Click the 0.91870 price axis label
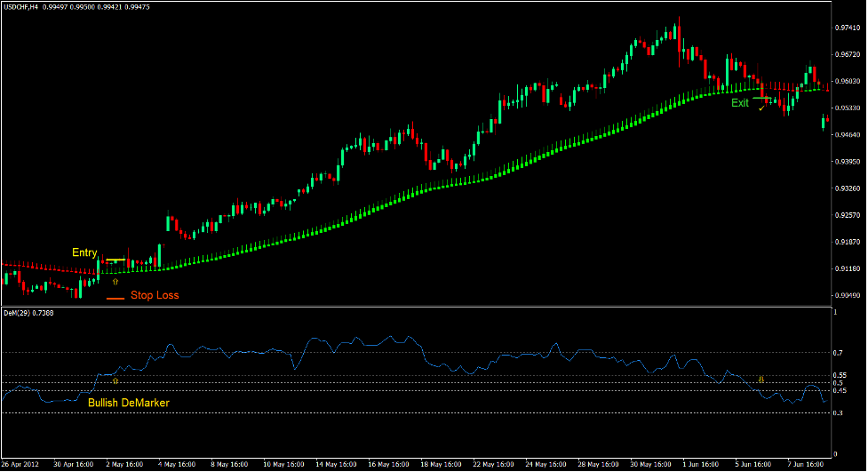The image size is (868, 472). tap(847, 242)
